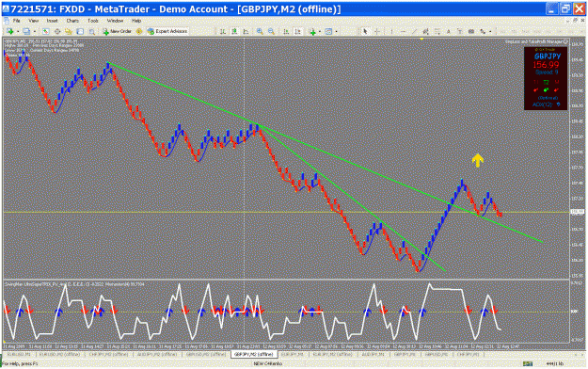Viewport: 588px width, 369px height.
Task: Switch chart to line chart mode
Action: pos(246,31)
